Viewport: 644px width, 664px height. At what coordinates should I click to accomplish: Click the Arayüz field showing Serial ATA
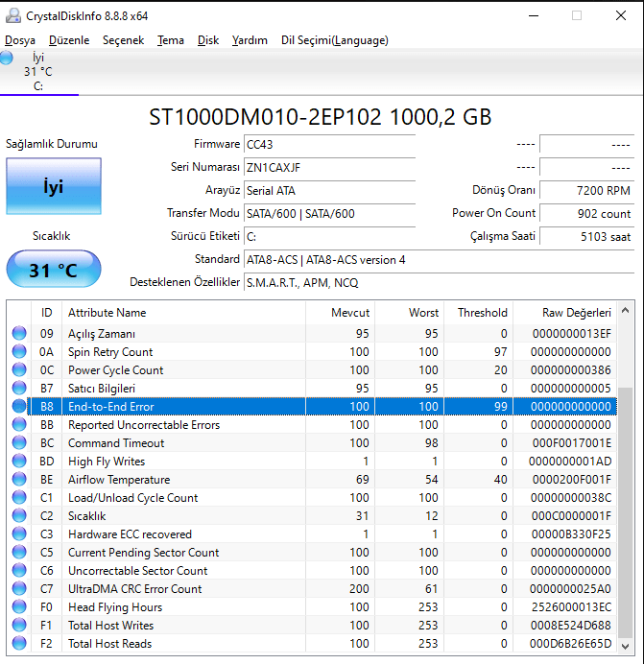(329, 191)
